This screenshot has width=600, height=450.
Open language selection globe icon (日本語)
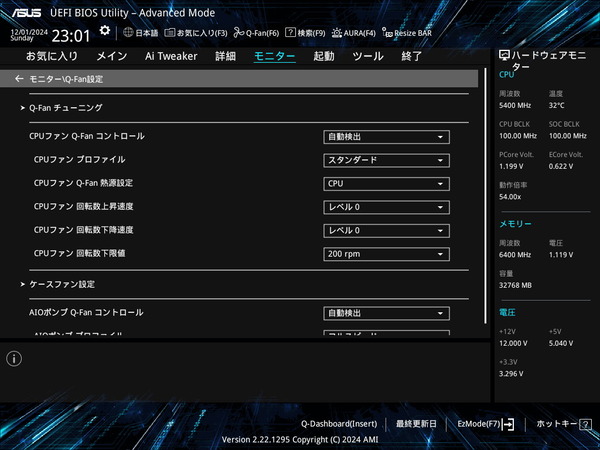click(x=128, y=33)
